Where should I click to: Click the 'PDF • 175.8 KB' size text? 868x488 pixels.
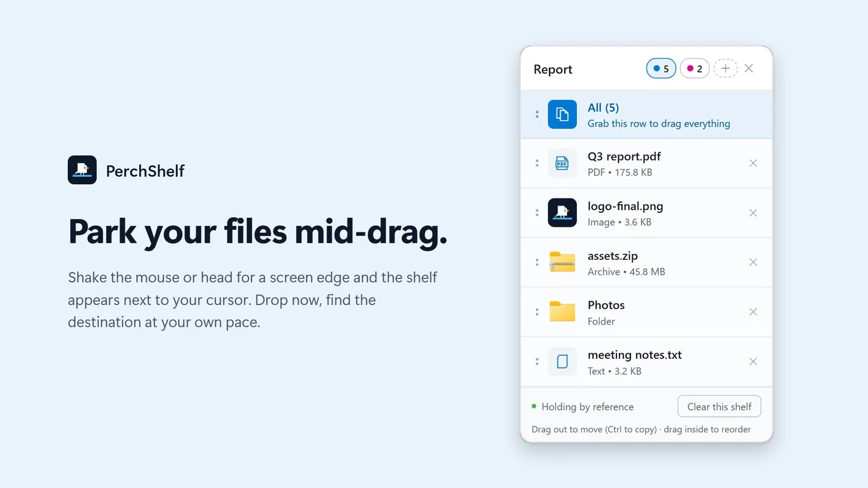click(620, 173)
